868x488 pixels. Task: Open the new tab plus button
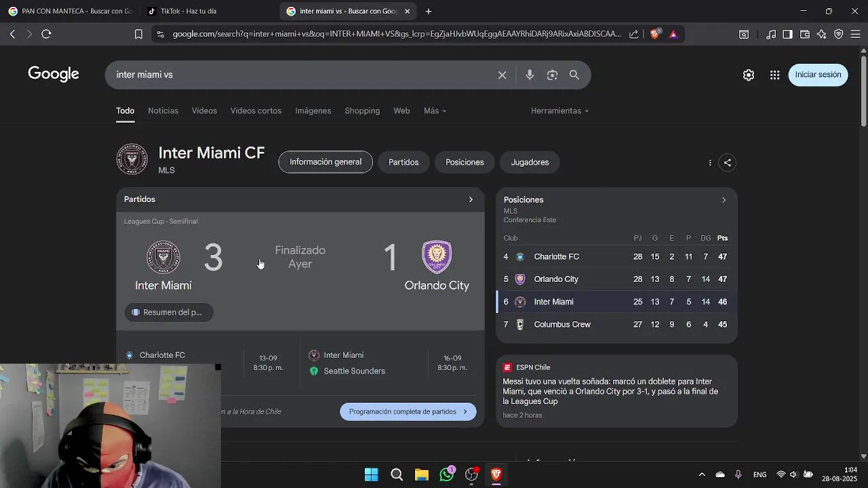[429, 11]
